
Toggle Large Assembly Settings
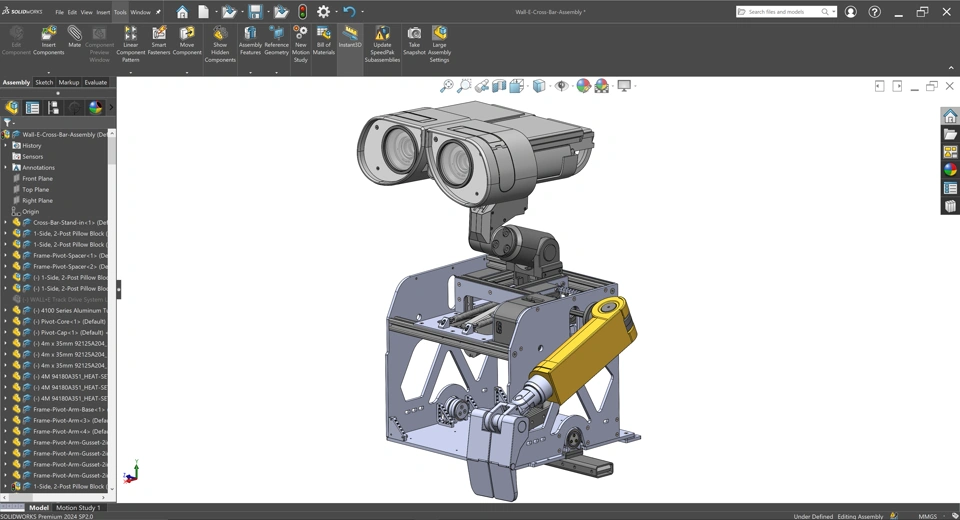(439, 44)
